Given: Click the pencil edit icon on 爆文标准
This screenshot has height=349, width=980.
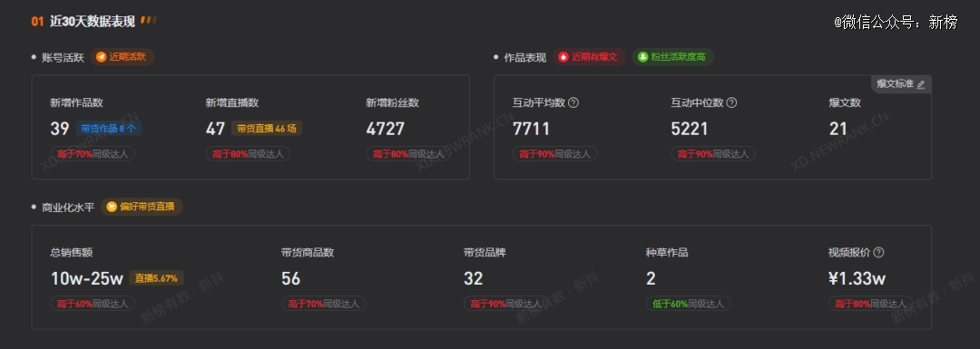Looking at the screenshot, I should [x=921, y=84].
